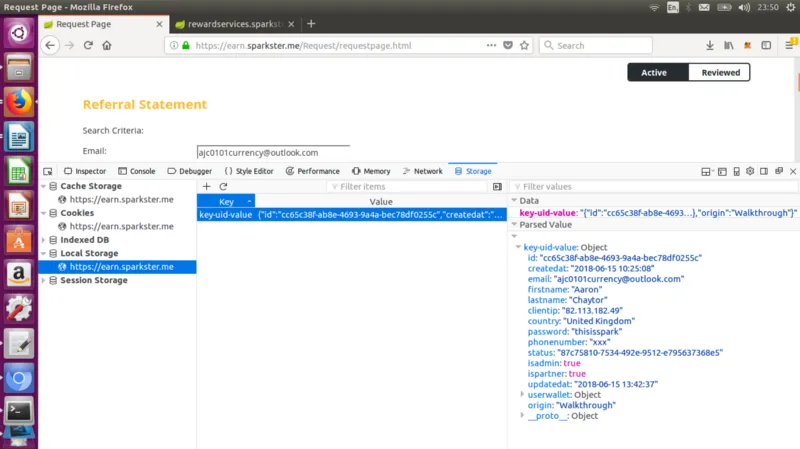Collapse the Cache Storage tree node
The height and width of the screenshot is (449, 800).
[43, 186]
